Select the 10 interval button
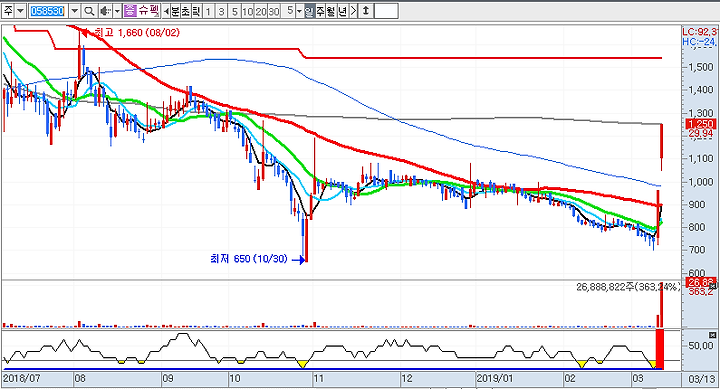Screen dimensions: 720x389 (248, 11)
